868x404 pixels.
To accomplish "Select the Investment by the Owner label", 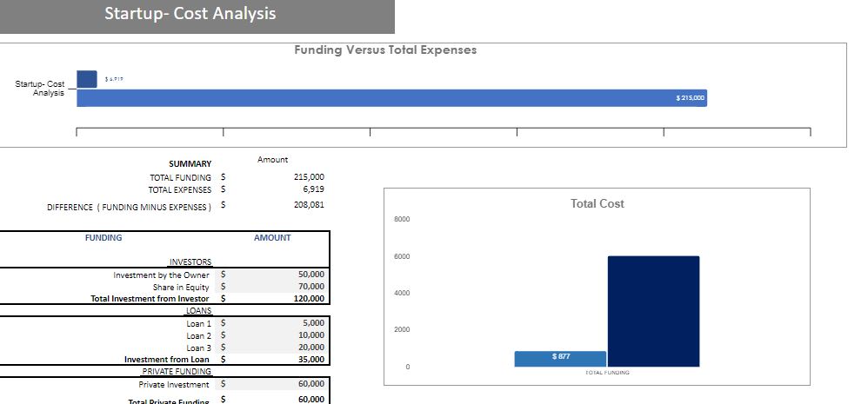I will click(162, 275).
